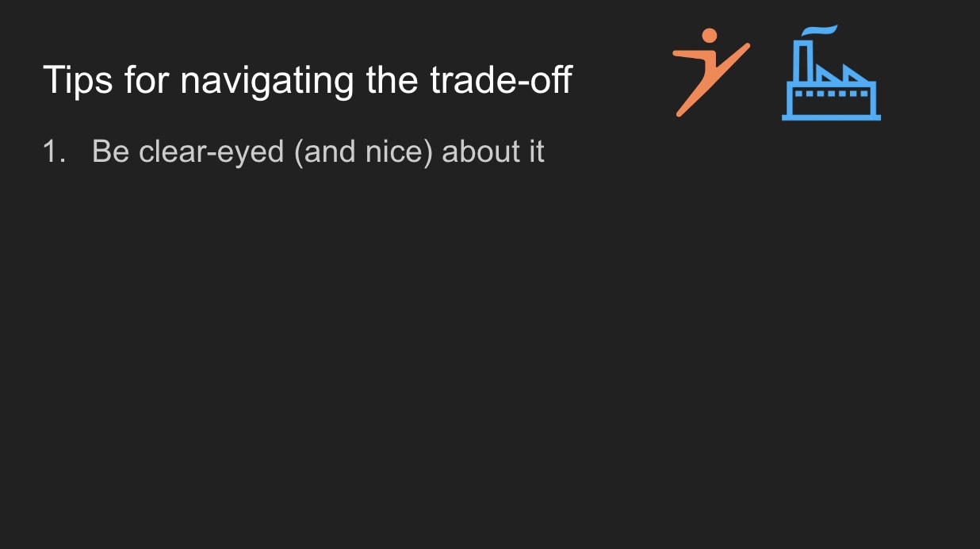
Task: Select the "Be clear-eyed" list item
Action: [x=318, y=151]
